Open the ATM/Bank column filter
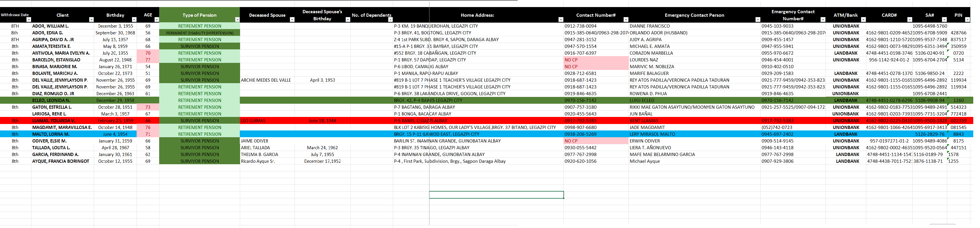This screenshot has width=980, height=228. click(x=863, y=19)
